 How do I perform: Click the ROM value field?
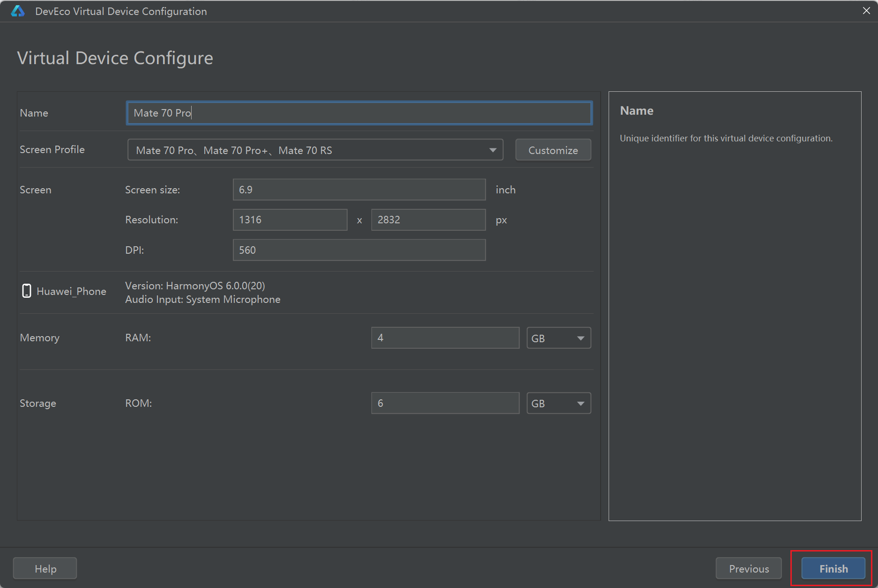(x=445, y=403)
